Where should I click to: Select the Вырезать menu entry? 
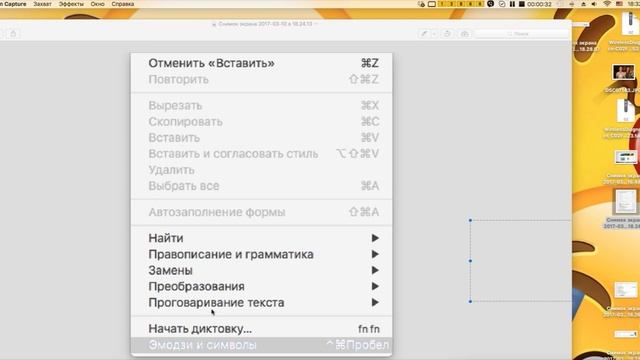pyautogui.click(x=261, y=105)
